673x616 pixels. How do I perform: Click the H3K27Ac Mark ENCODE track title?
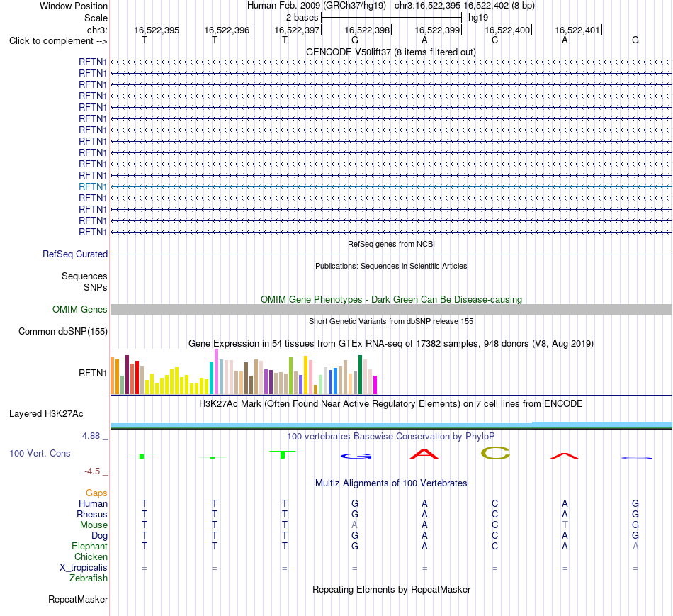[390, 404]
